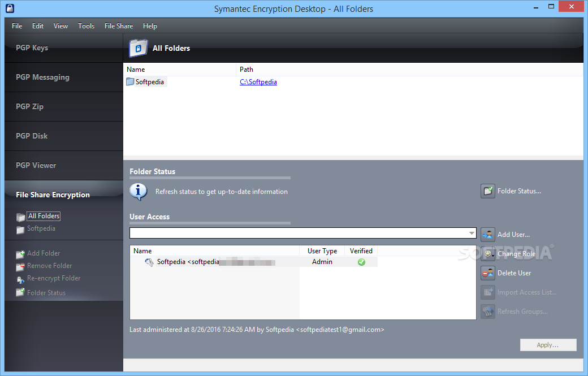Click the Import Access List... label
The width and height of the screenshot is (588, 376).
[528, 292]
